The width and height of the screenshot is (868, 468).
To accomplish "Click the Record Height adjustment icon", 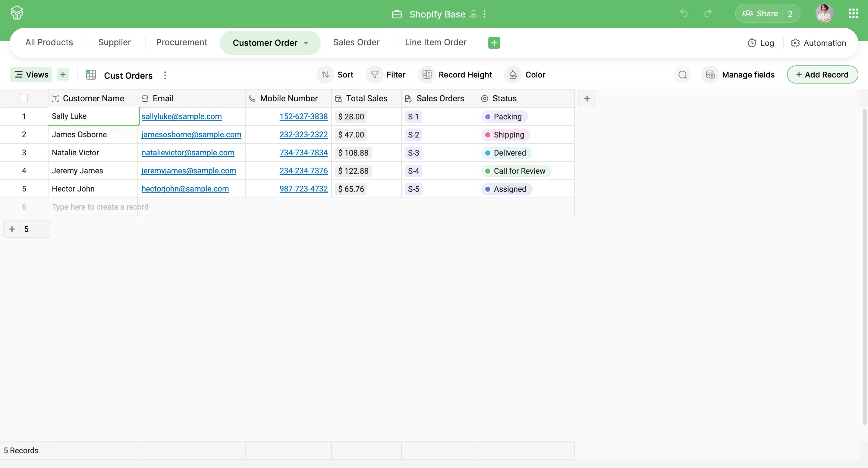I will 426,74.
